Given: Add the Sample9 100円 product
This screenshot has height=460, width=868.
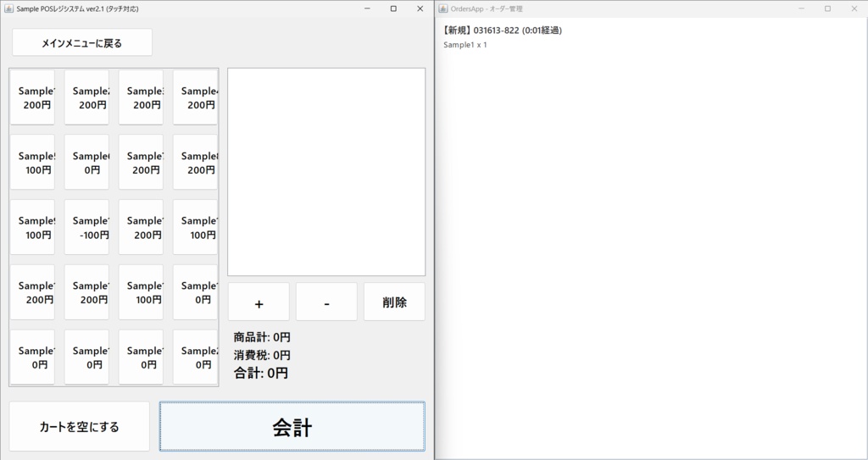Looking at the screenshot, I should click(33, 227).
